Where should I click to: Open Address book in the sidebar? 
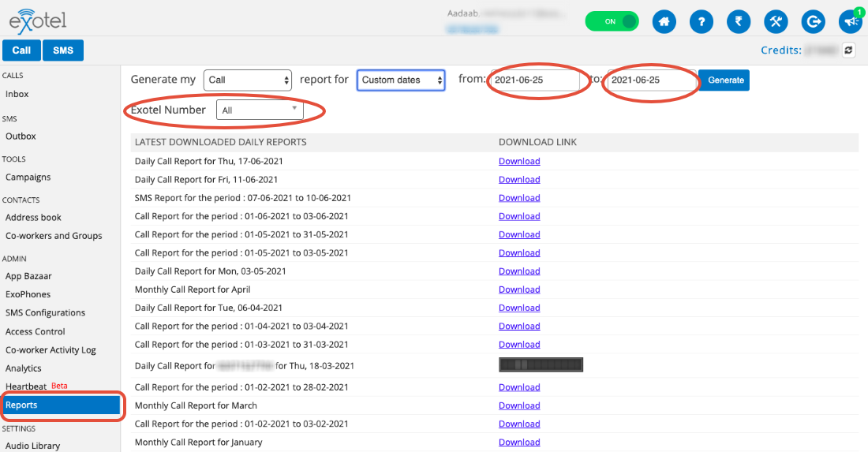(33, 218)
